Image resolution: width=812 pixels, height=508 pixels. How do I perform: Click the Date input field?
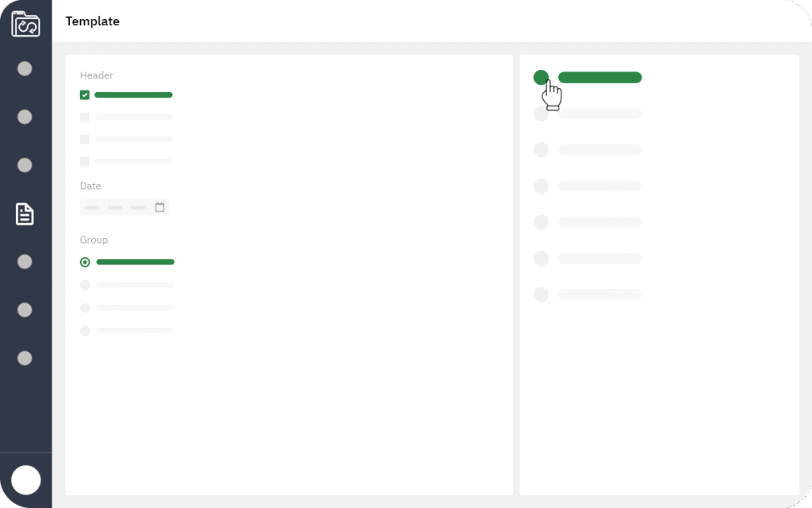click(x=117, y=207)
